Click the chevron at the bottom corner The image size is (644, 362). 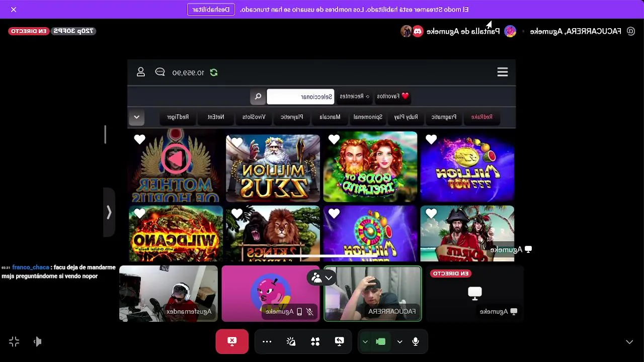click(629, 342)
